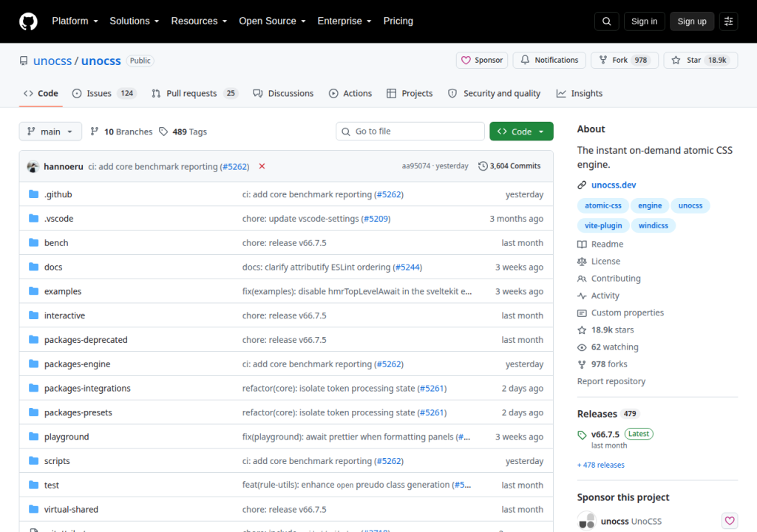757x532 pixels.
Task: Click the docs folder icon
Action: 33,267
